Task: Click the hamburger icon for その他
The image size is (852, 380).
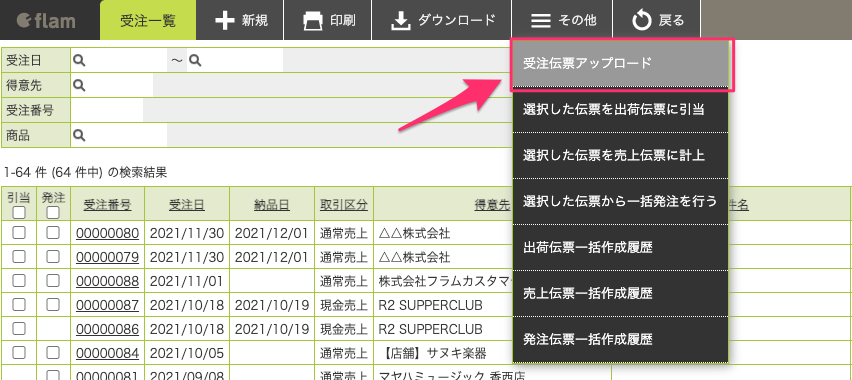Action: coord(541,21)
